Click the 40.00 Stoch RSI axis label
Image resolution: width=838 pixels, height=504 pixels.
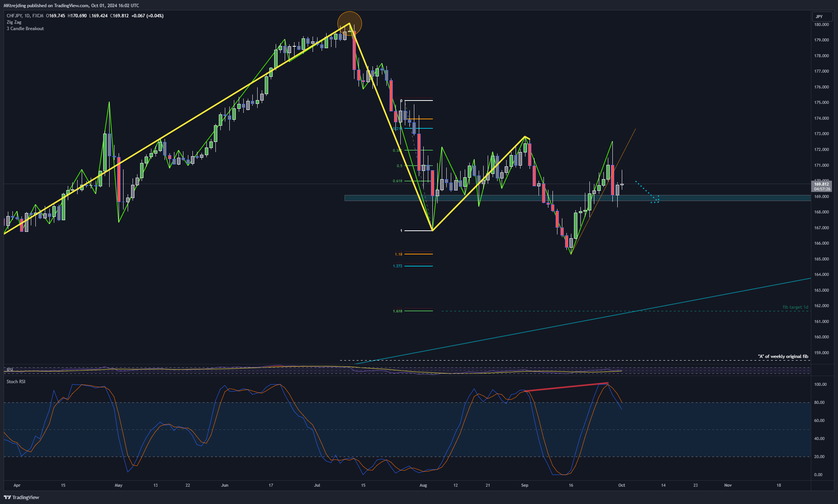click(x=819, y=439)
